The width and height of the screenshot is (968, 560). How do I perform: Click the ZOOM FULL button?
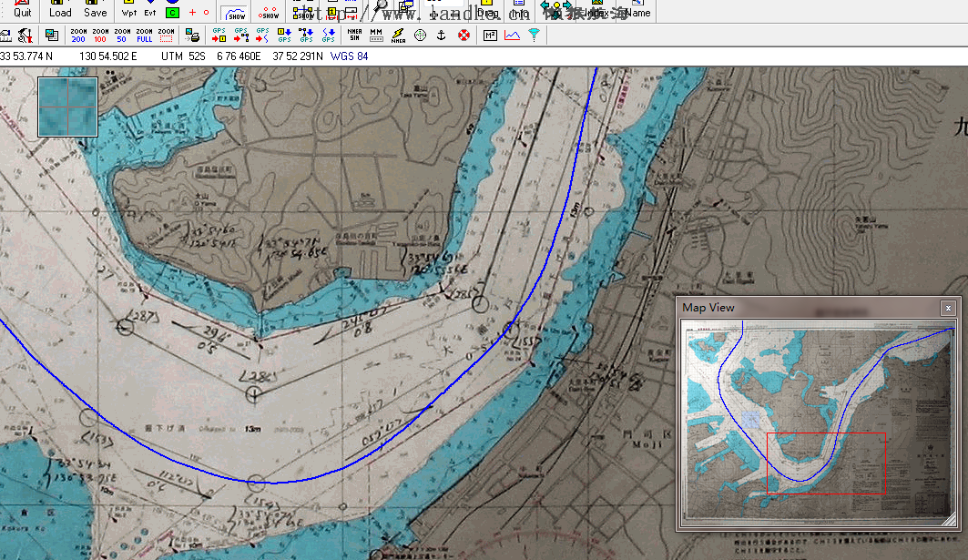tap(144, 36)
